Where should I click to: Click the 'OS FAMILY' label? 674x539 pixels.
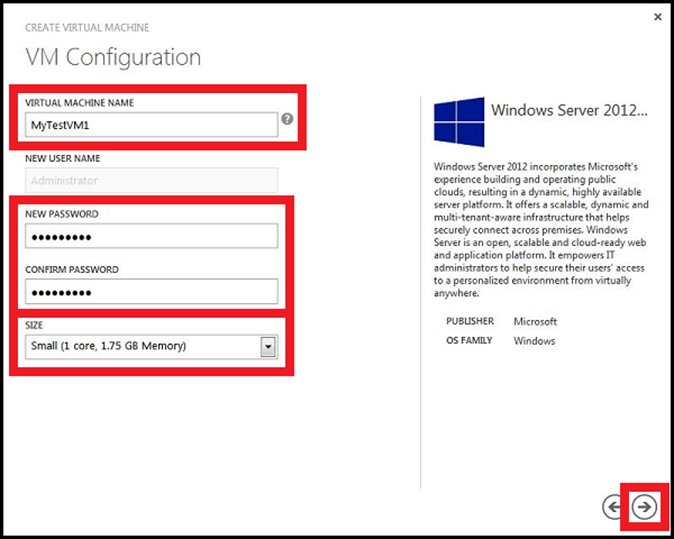(469, 340)
